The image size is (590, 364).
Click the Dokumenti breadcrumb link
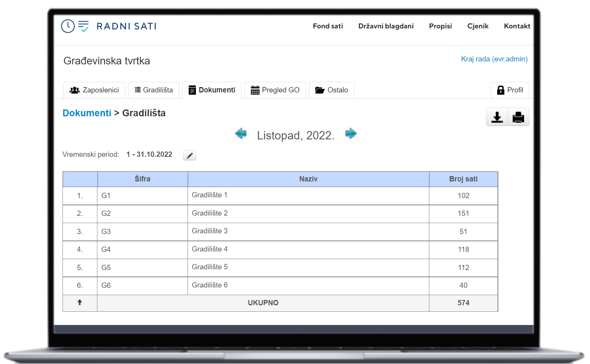87,113
